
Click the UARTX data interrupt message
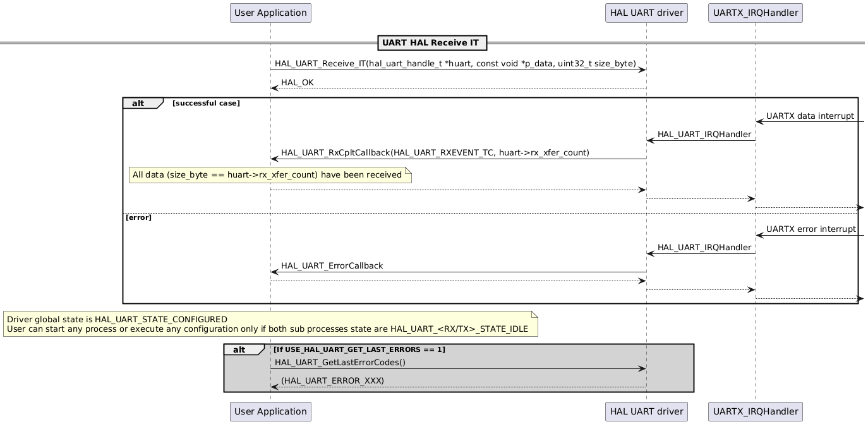[809, 116]
